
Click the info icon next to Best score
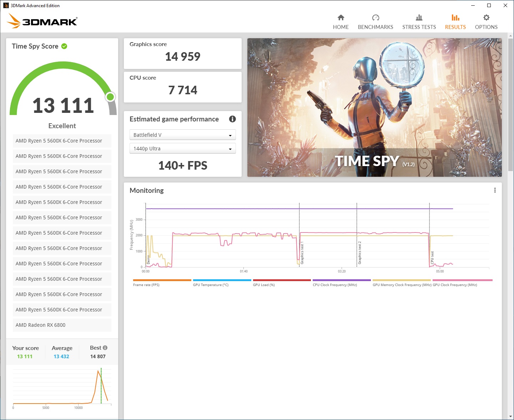105,347
